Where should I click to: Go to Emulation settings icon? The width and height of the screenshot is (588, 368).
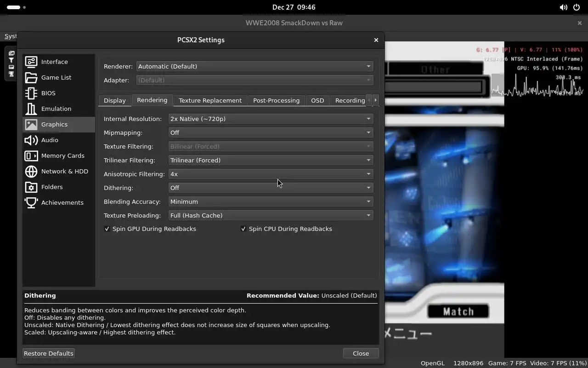coord(31,109)
